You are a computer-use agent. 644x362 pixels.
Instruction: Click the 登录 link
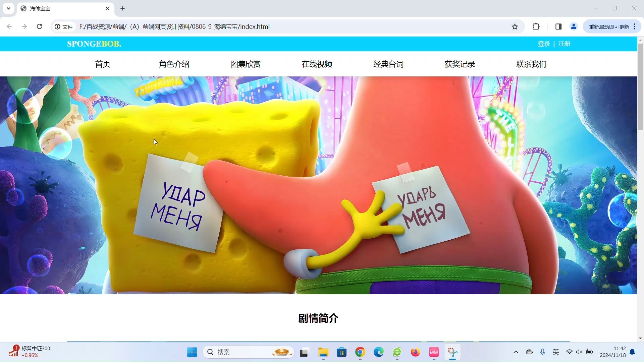(x=544, y=44)
